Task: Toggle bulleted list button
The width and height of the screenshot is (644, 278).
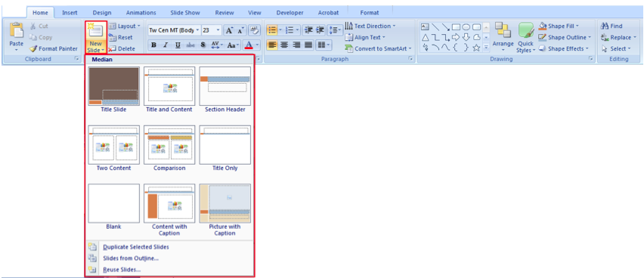Action: [x=272, y=30]
